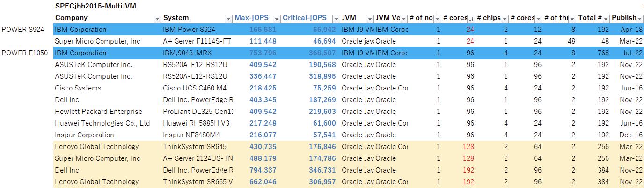The width and height of the screenshot is (644, 188).
Task: Select ASUSTeK Computer Inc. in the 336,447 row
Action: [94, 76]
